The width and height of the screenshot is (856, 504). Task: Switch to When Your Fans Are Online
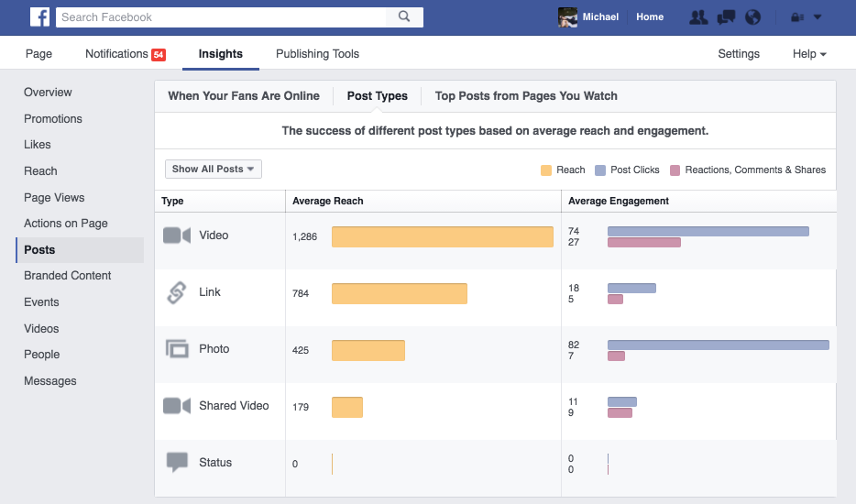pyautogui.click(x=244, y=96)
